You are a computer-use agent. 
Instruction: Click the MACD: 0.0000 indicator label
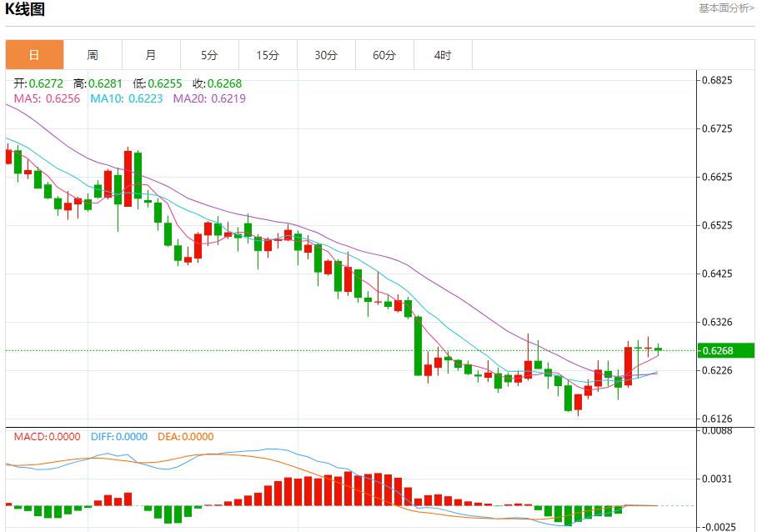(x=48, y=437)
